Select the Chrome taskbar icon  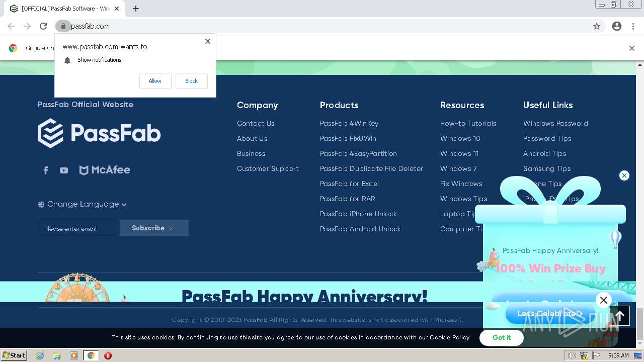(x=91, y=355)
